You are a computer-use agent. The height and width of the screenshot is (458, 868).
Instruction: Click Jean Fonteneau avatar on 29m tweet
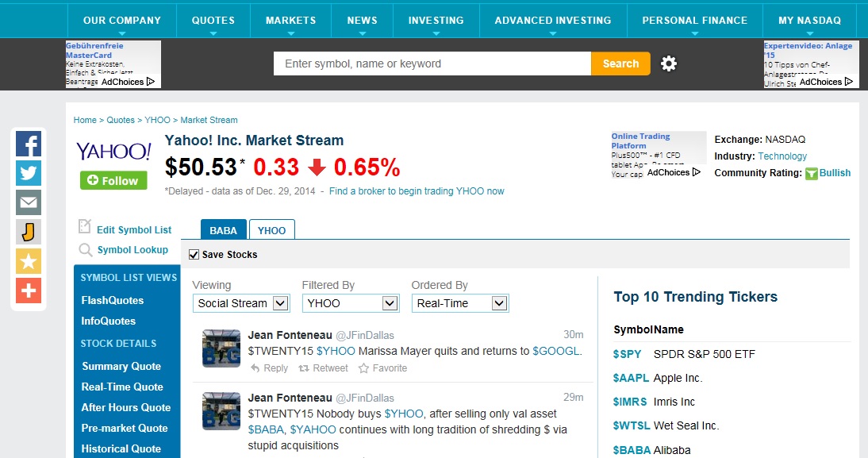(221, 411)
